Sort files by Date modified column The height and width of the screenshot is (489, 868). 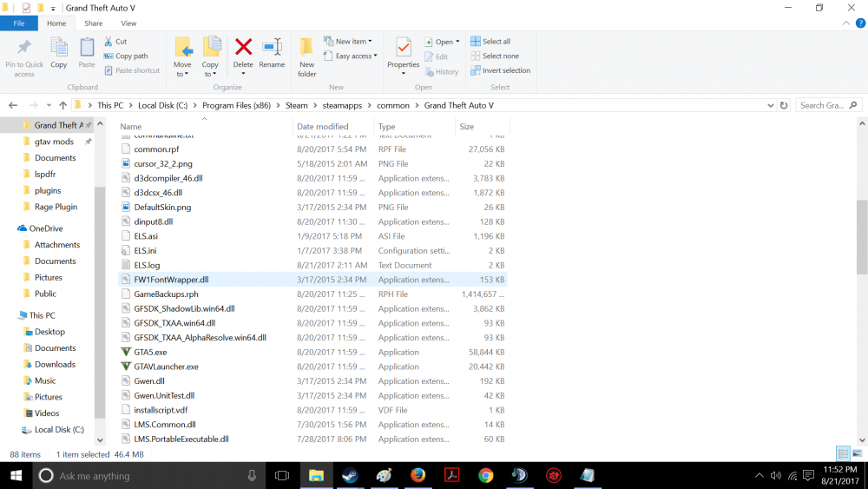click(322, 126)
